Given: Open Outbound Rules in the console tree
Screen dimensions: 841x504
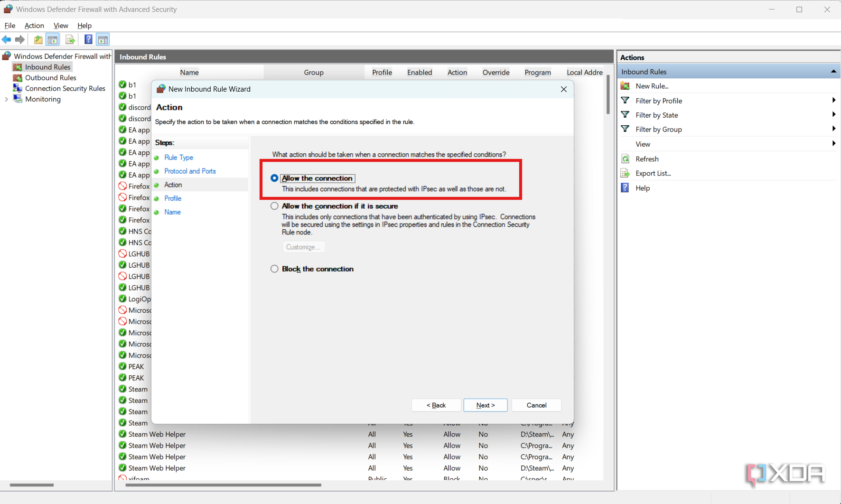Looking at the screenshot, I should pos(50,78).
